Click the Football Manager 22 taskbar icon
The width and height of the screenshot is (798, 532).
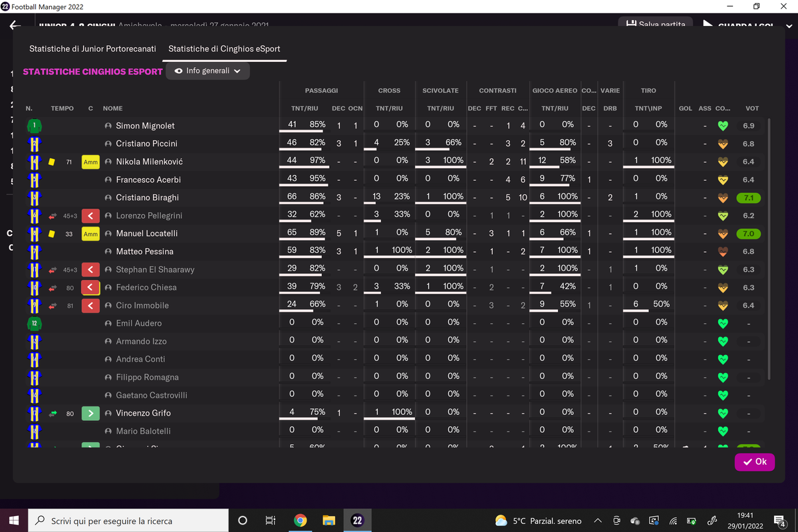357,521
